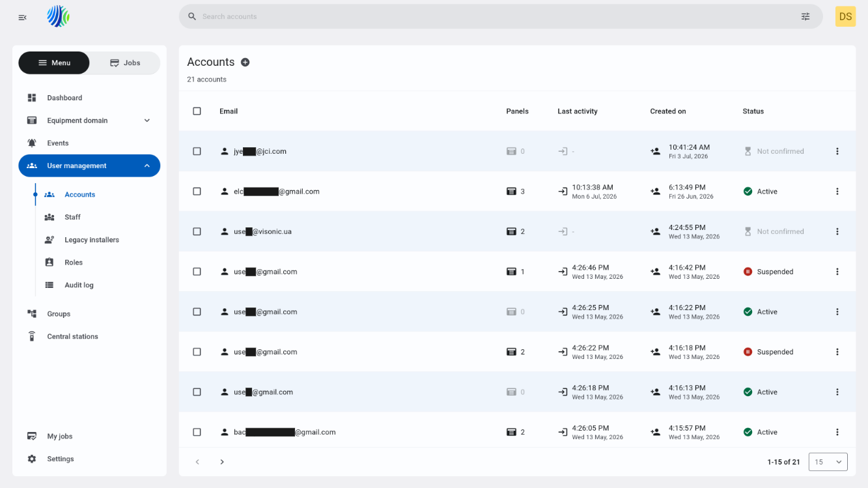Click the Events bell icon
Viewport: 868px width, 488px height.
(x=32, y=143)
